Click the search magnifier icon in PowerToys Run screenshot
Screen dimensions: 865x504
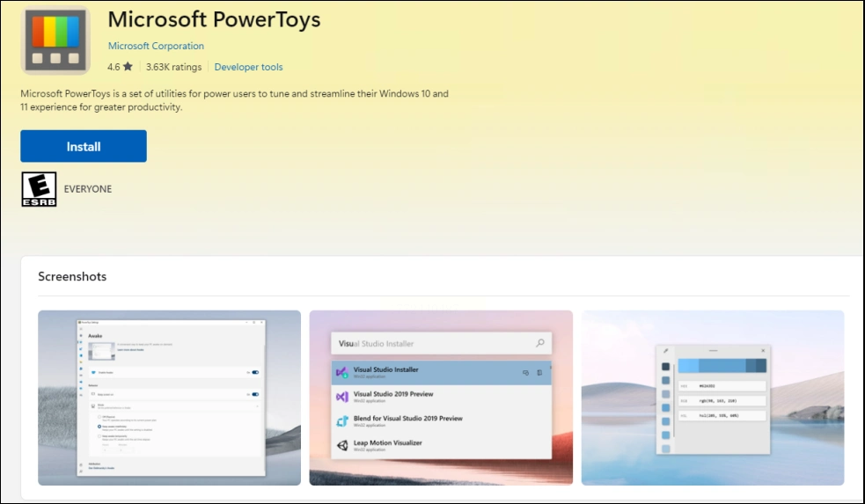tap(540, 343)
